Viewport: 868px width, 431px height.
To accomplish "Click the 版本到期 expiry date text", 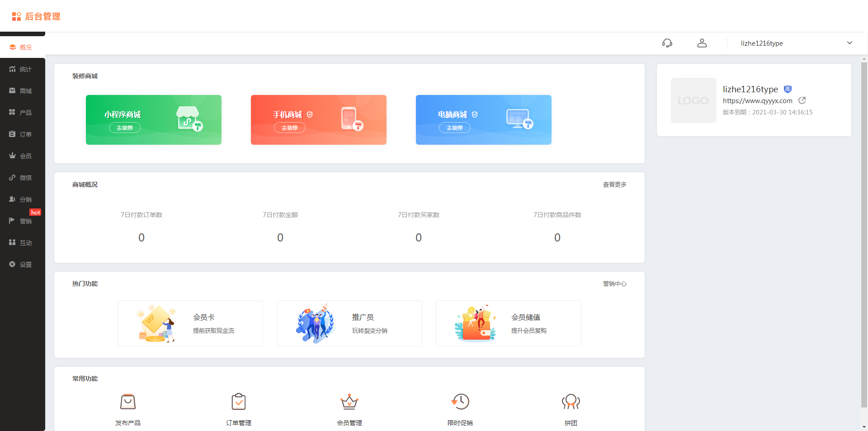I will pos(768,112).
